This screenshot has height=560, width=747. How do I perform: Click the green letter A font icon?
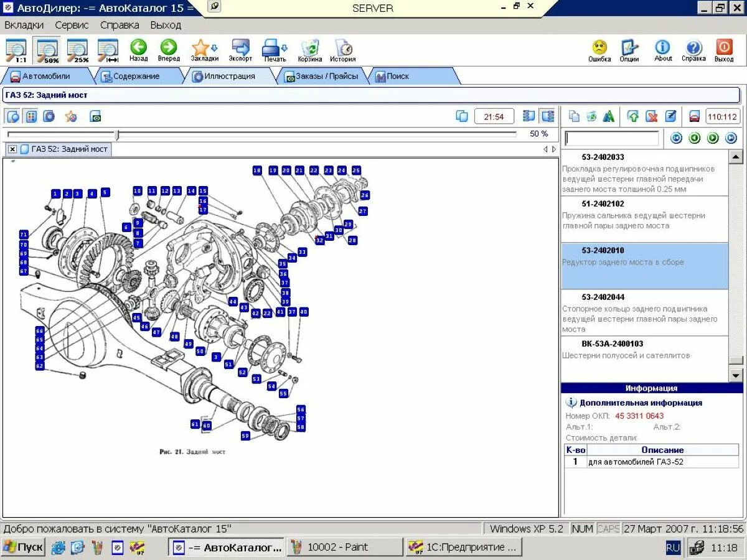[x=609, y=116]
